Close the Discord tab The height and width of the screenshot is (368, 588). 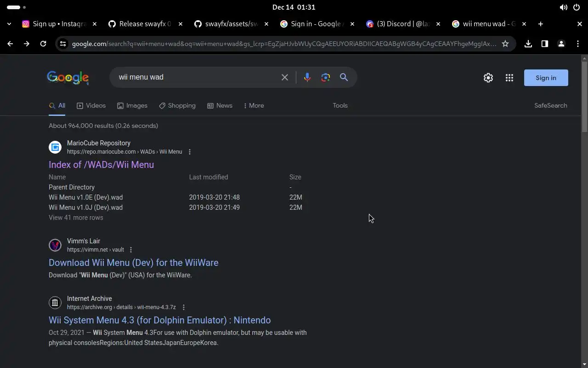coord(438,24)
